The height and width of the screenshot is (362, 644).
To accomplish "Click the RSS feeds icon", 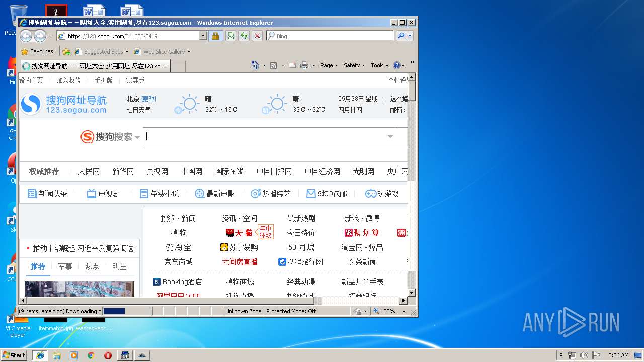I will click(x=273, y=65).
